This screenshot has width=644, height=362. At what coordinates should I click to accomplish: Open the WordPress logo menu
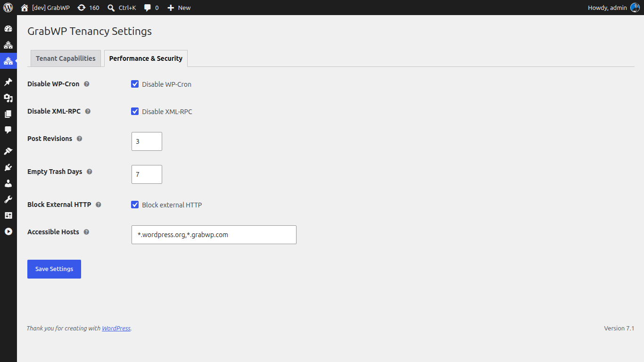coord(8,8)
